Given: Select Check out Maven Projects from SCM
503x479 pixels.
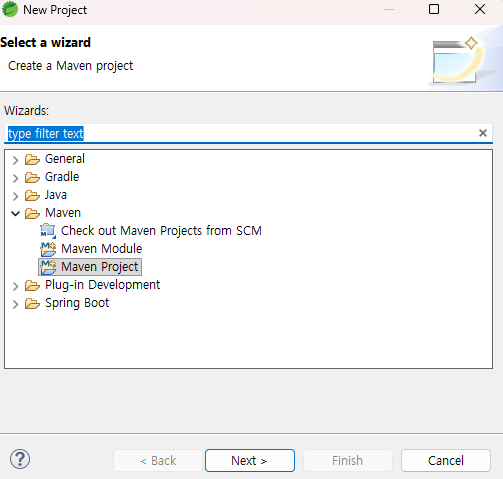Looking at the screenshot, I should pos(161,231).
